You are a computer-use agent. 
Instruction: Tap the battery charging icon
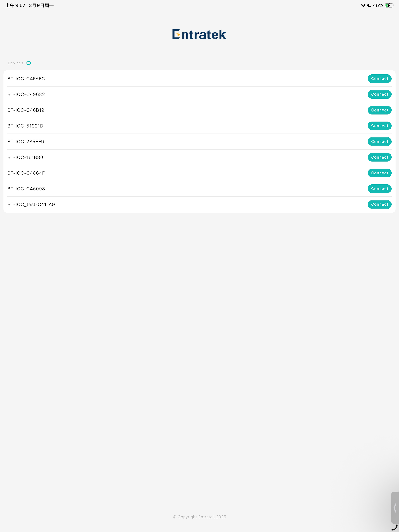(389, 5)
